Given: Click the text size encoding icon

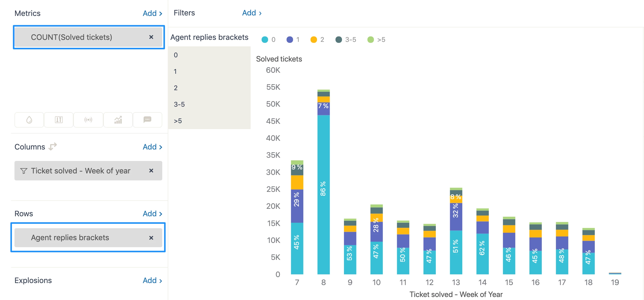Looking at the screenshot, I should pos(59,120).
